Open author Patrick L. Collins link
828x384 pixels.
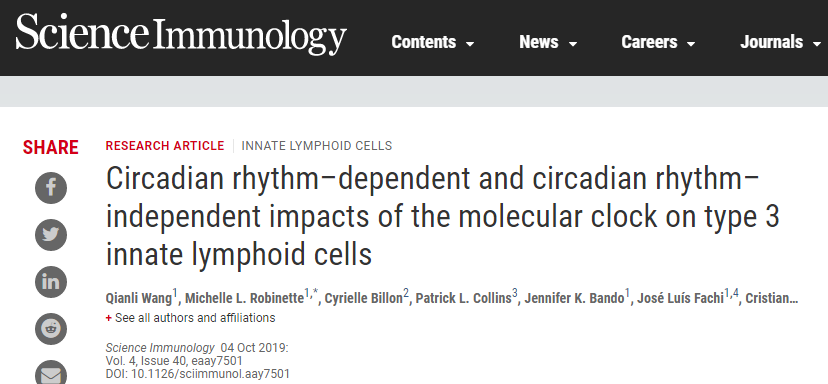tap(463, 298)
